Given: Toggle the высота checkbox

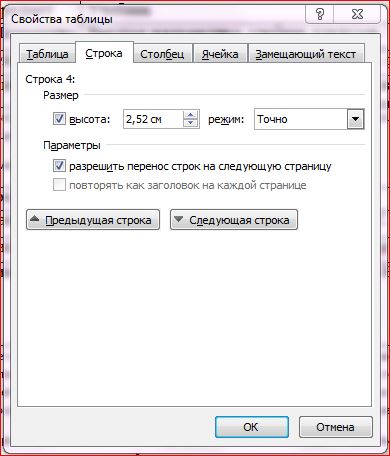Looking at the screenshot, I should pyautogui.click(x=59, y=119).
